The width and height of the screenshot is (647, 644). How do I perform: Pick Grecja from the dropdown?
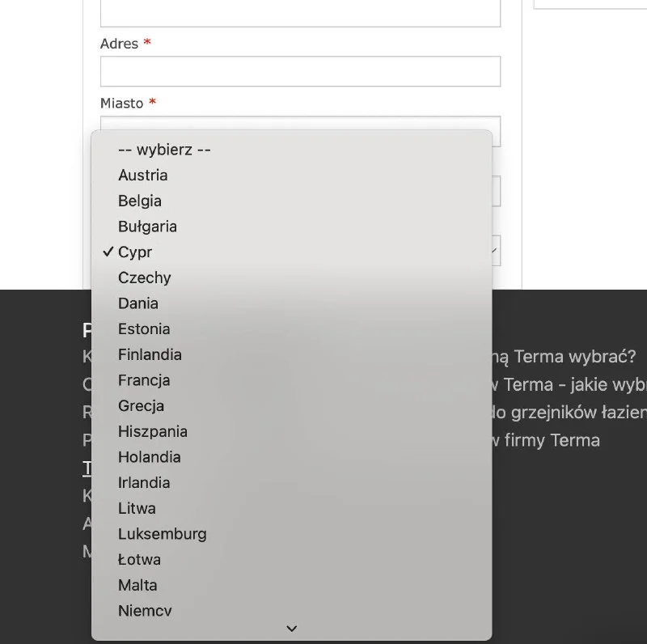click(x=141, y=406)
